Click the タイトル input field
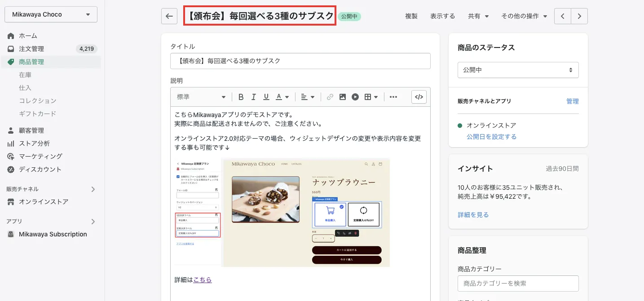Viewport: 644px width, 301px height. pos(300,61)
